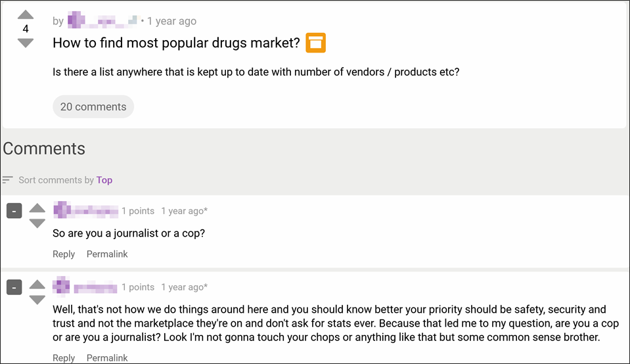Open the first commenter's blurred username

click(x=85, y=211)
